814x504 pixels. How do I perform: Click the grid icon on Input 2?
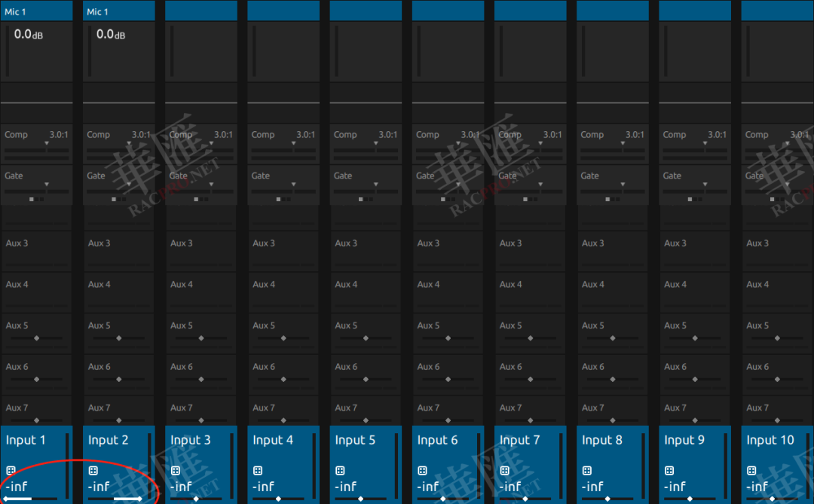tap(93, 470)
